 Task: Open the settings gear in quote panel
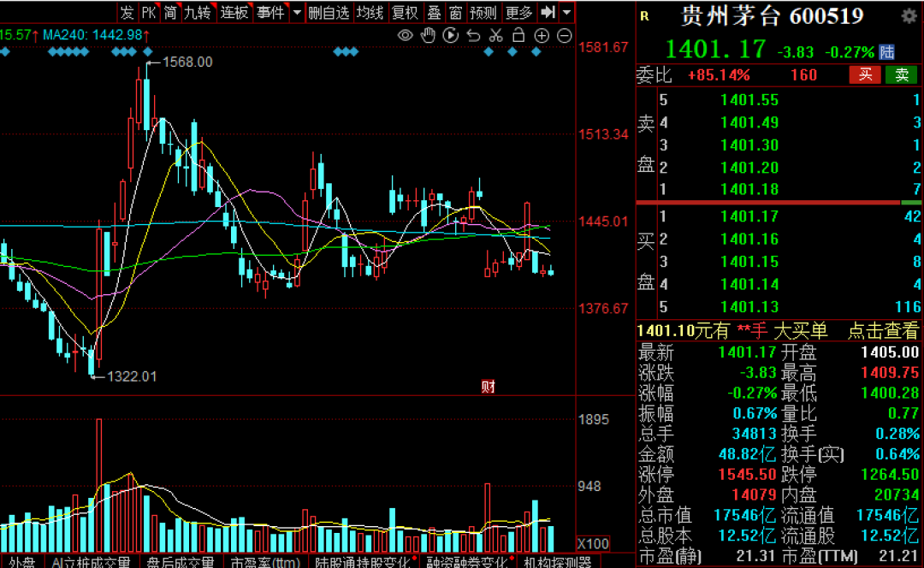[x=909, y=16]
